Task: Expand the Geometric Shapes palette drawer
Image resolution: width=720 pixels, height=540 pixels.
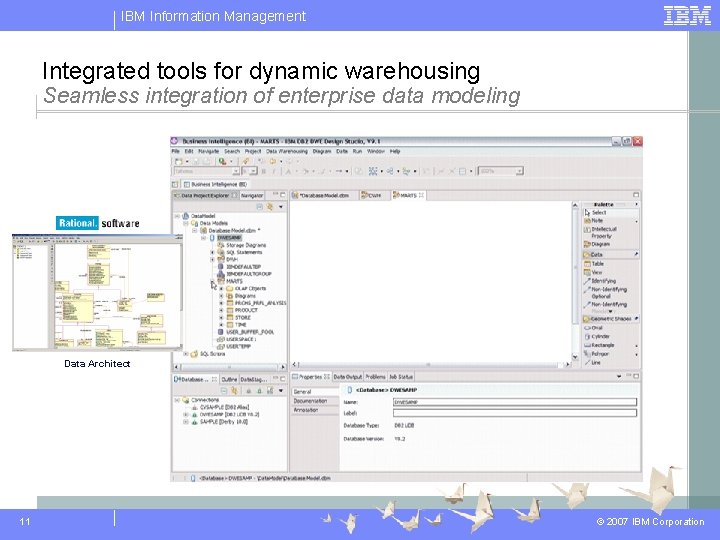Action: 610,319
